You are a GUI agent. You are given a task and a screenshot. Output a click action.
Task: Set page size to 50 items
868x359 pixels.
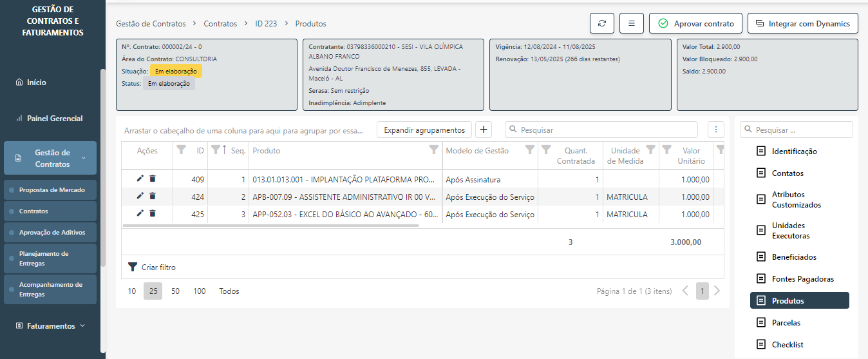point(175,291)
